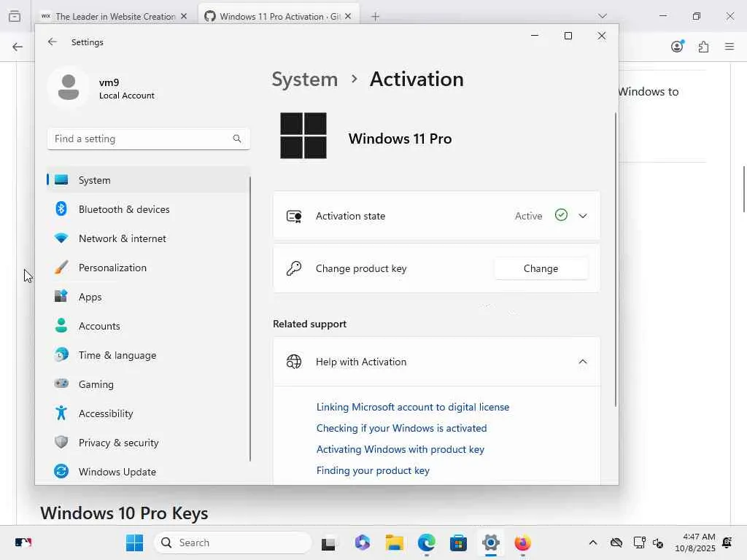Open Privacy & security settings
The width and height of the screenshot is (747, 560).
(148, 443)
